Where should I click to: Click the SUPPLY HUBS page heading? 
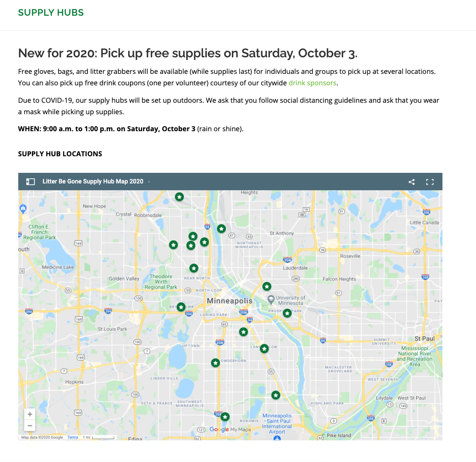[51, 13]
